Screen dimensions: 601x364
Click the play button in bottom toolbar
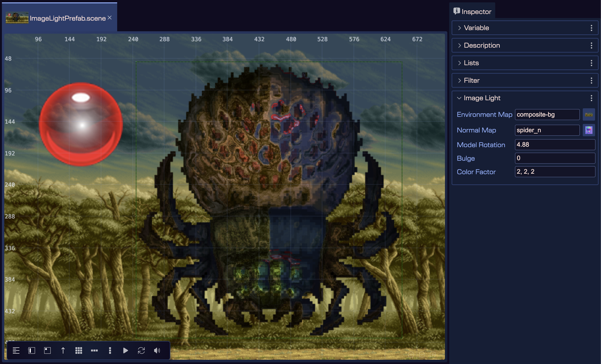[125, 350]
